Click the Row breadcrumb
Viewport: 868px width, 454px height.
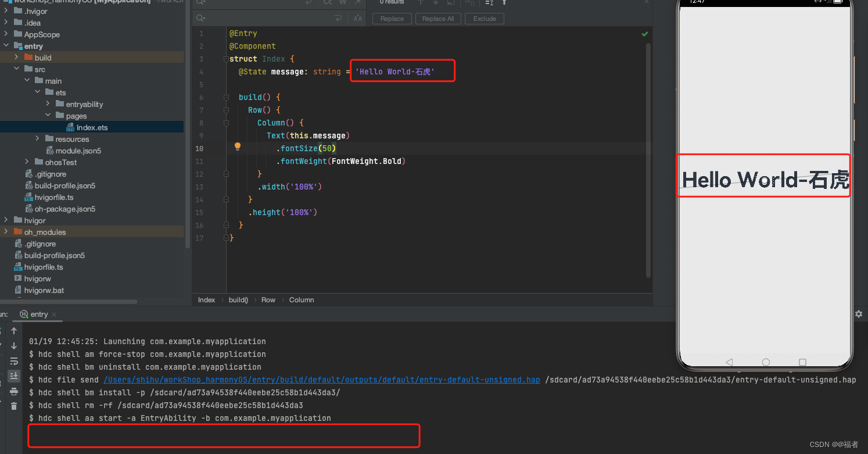268,300
